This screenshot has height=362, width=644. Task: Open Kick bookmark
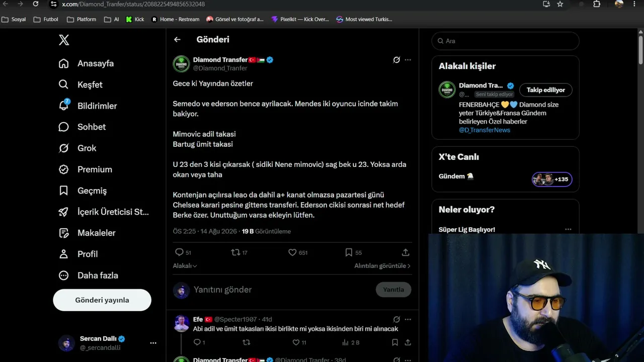click(x=135, y=19)
